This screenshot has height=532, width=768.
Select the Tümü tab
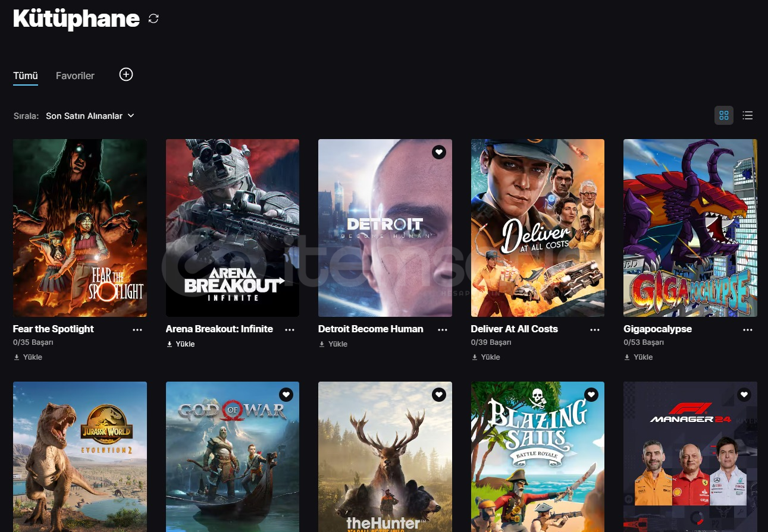(26, 76)
